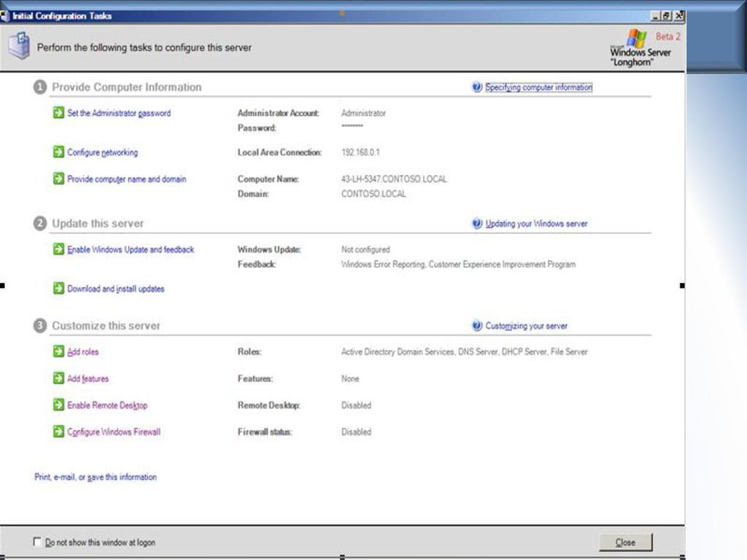Image resolution: width=747 pixels, height=560 pixels.
Task: Click the Domain value CONTOSO.LOCAL
Action: coord(373,194)
